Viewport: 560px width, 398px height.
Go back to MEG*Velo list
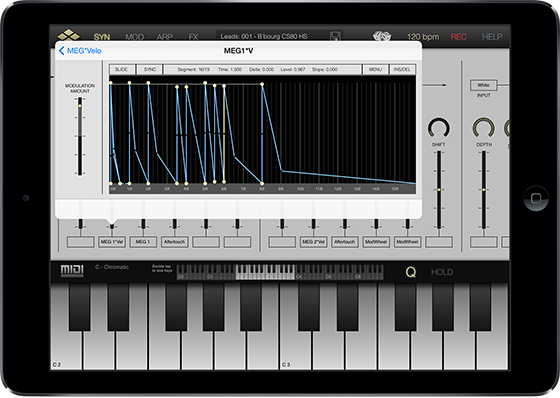point(80,51)
